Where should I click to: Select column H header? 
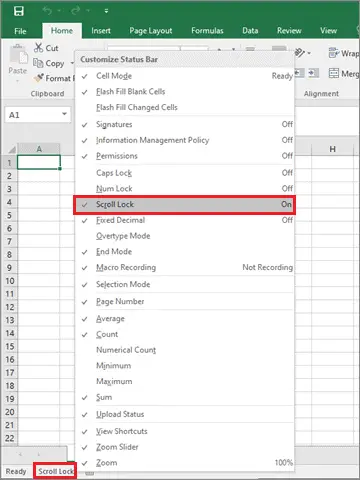(332, 149)
